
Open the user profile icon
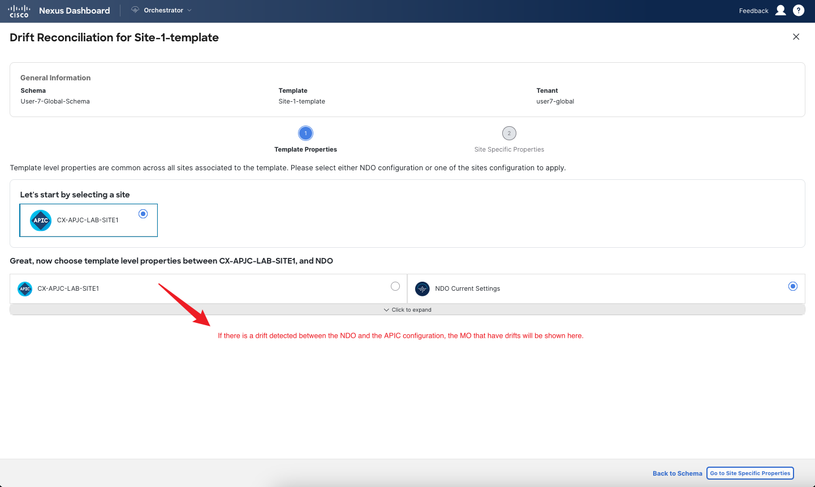point(780,10)
